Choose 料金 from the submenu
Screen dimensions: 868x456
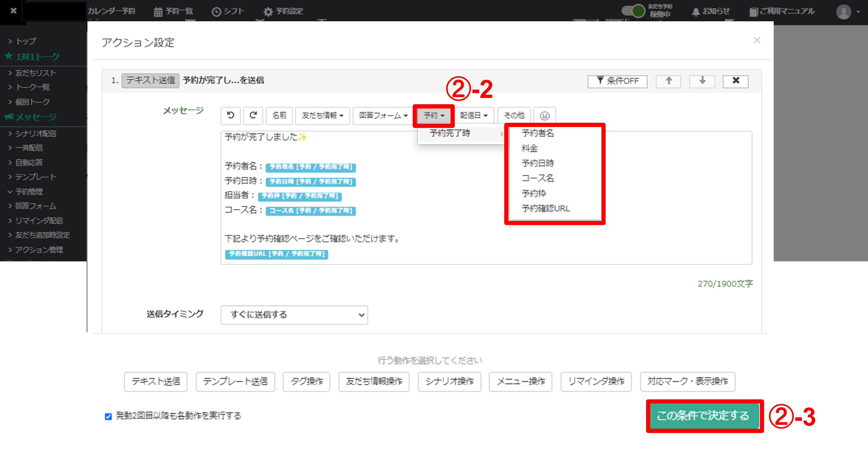tap(530, 148)
